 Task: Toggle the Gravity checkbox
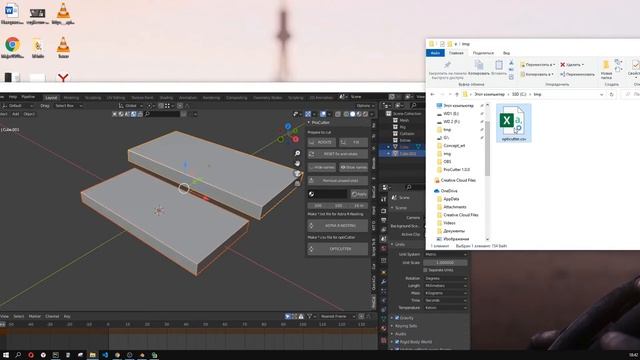397,318
